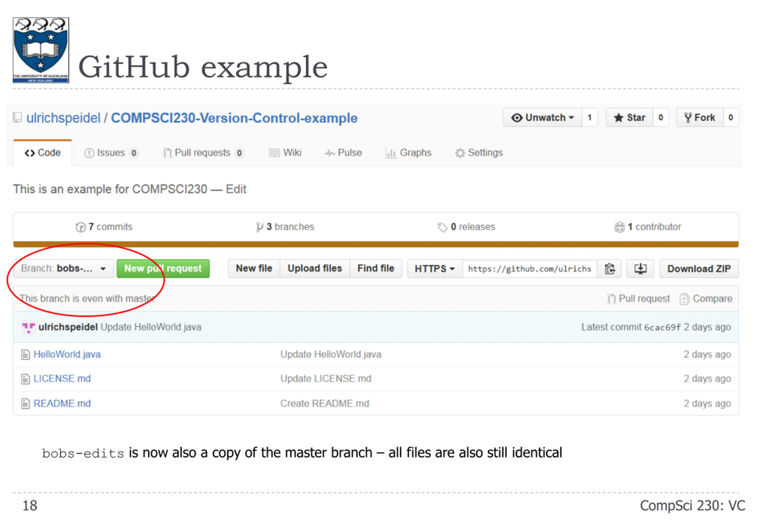Click the commits clock icon

[x=81, y=227]
